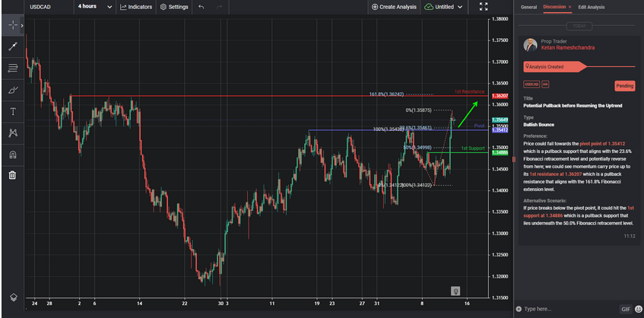Click the 161.8%(1.36242) Fibonacci label
Screen dimensions: 644x318
[386, 94]
